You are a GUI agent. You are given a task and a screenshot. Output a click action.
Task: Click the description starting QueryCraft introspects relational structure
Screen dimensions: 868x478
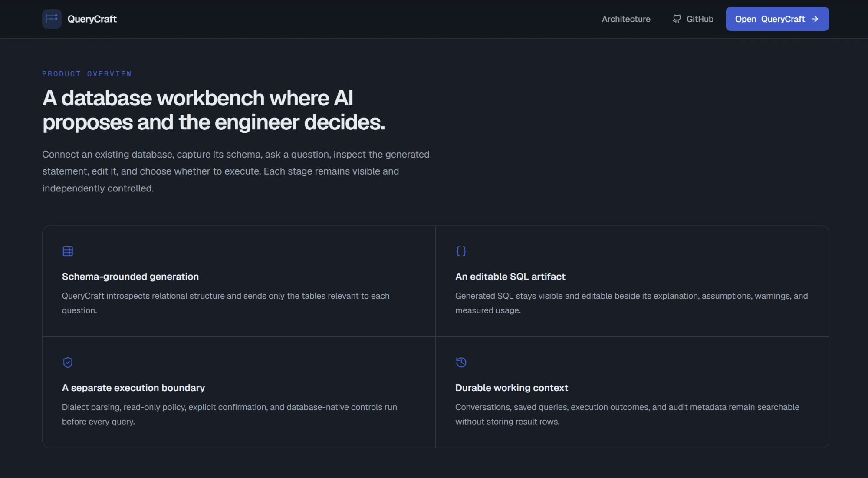[226, 303]
